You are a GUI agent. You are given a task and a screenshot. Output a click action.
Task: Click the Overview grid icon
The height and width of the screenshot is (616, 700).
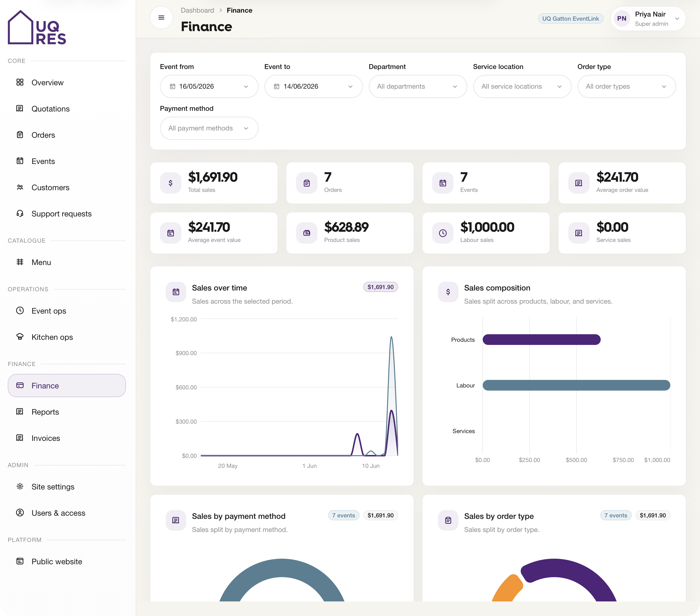pyautogui.click(x=20, y=82)
